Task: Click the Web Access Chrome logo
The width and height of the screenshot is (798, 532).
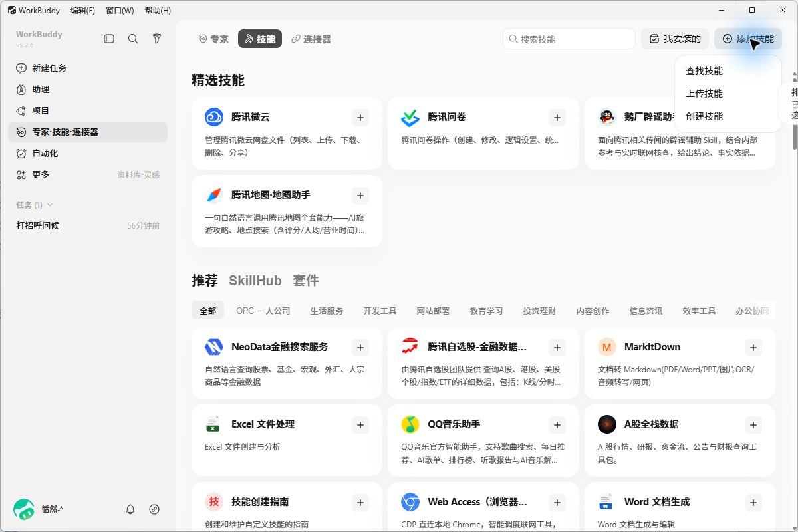Action: [410, 502]
